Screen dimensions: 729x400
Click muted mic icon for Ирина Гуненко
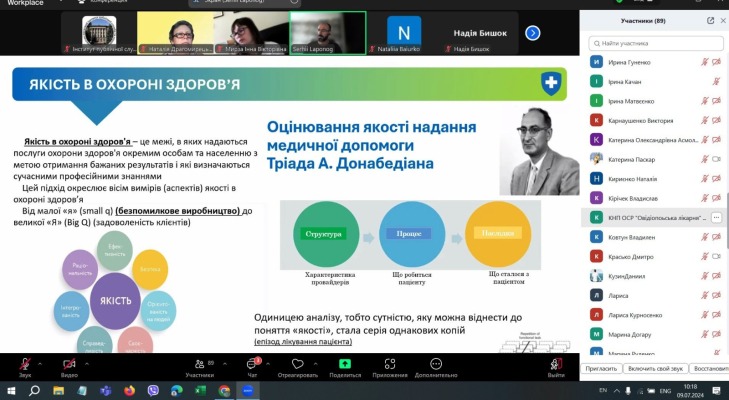click(705, 62)
